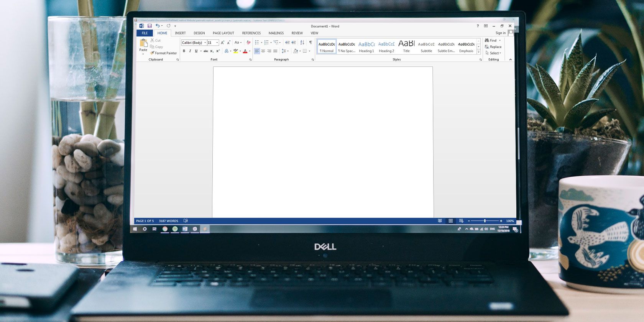Apply the Heading 1 style

(x=366, y=47)
